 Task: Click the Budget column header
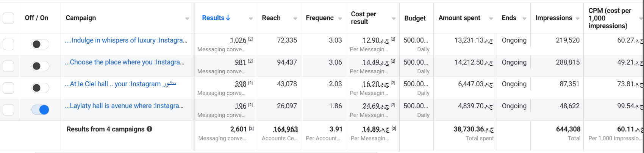click(415, 18)
